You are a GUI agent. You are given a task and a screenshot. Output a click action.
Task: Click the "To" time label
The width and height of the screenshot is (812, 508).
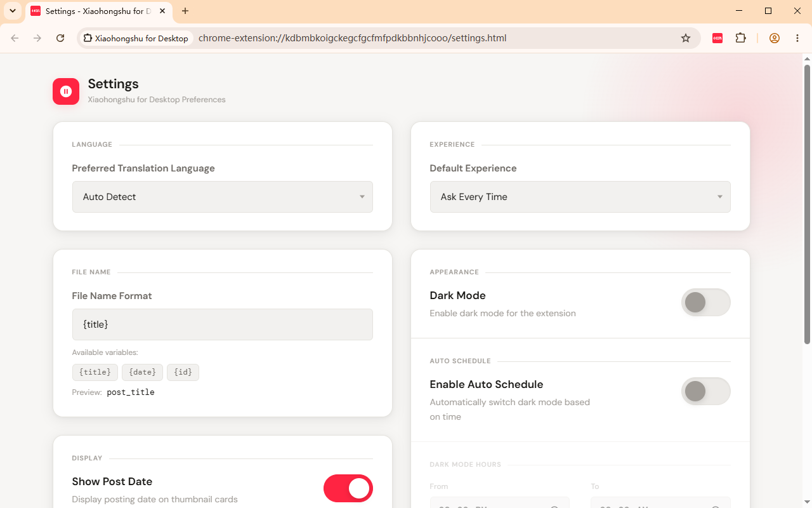pyautogui.click(x=595, y=486)
